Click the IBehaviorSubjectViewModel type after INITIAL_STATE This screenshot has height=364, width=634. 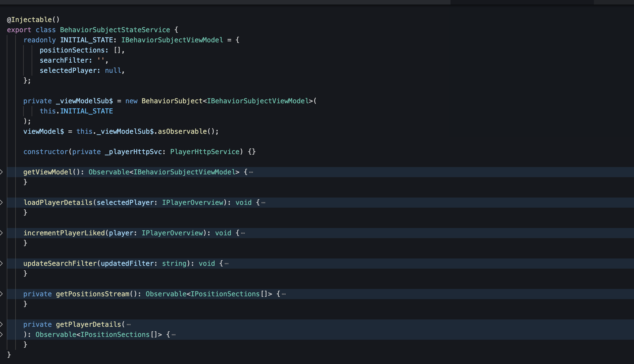click(x=172, y=40)
